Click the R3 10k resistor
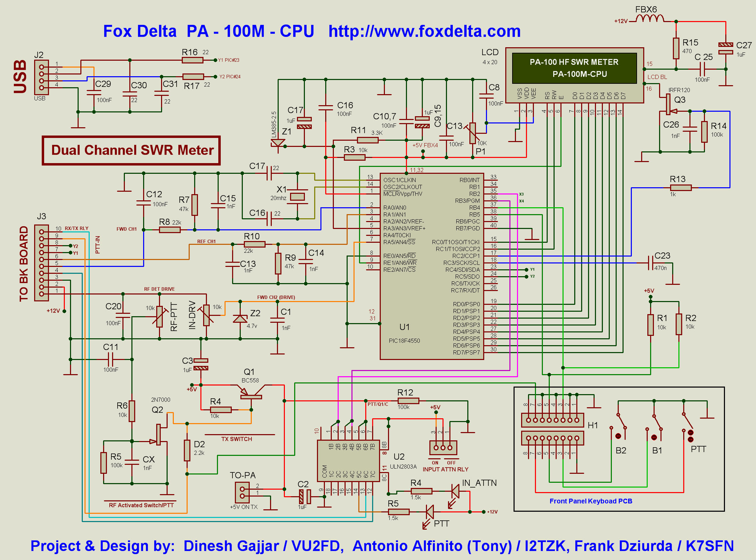756x560 pixels. click(x=355, y=157)
